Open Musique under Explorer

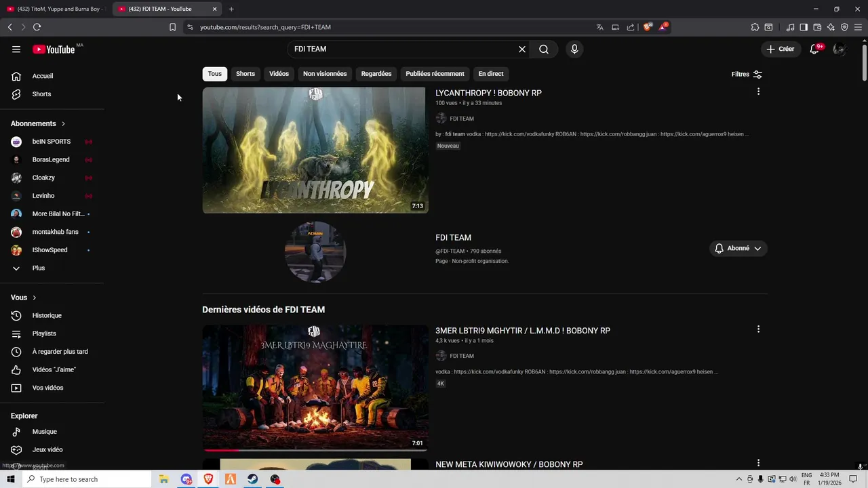[x=52, y=432]
